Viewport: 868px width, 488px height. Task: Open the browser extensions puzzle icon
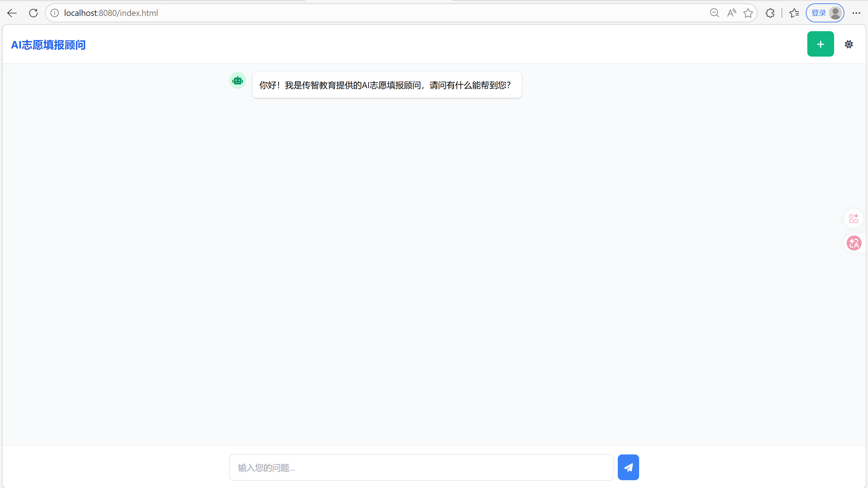click(770, 13)
